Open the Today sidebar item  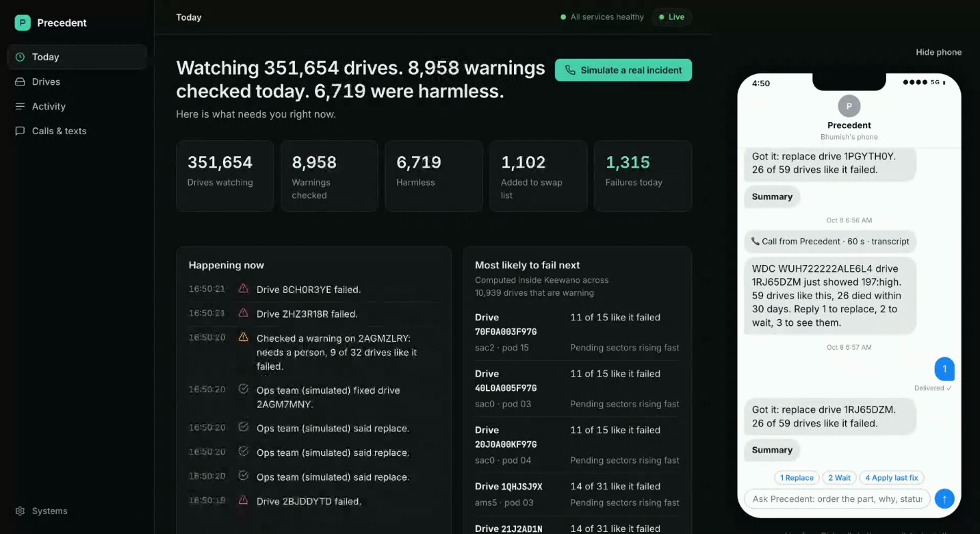click(x=77, y=57)
